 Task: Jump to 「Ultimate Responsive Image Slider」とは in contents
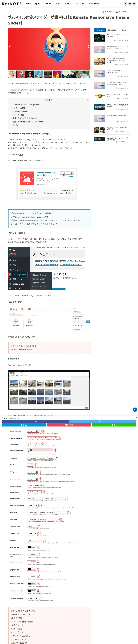28,105
